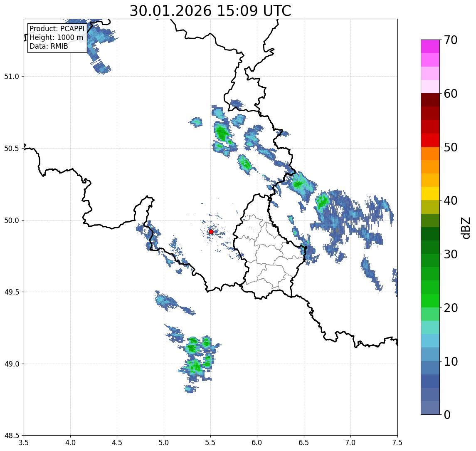Click the longitude axis label 3.5

click(24, 443)
